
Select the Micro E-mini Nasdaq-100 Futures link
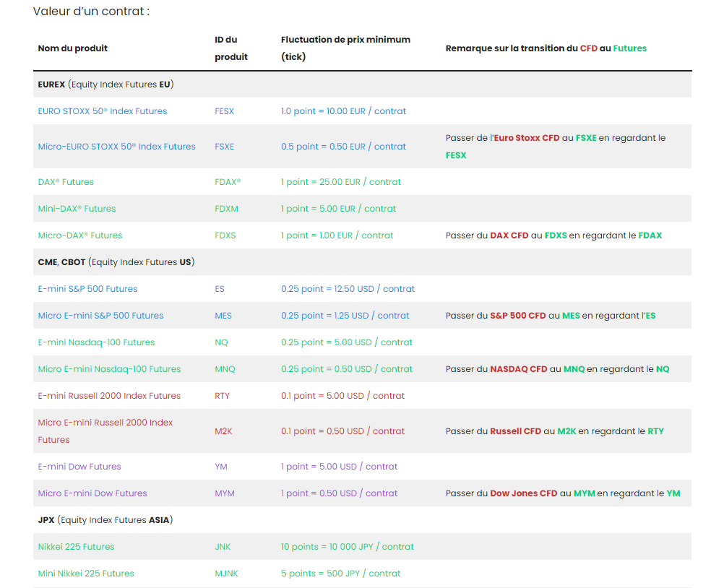pos(109,369)
